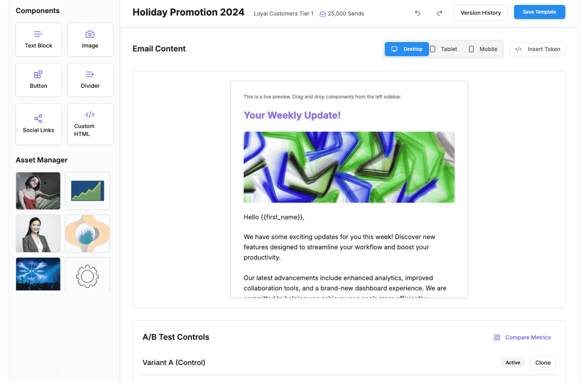
Task: Save the template
Action: (x=539, y=12)
